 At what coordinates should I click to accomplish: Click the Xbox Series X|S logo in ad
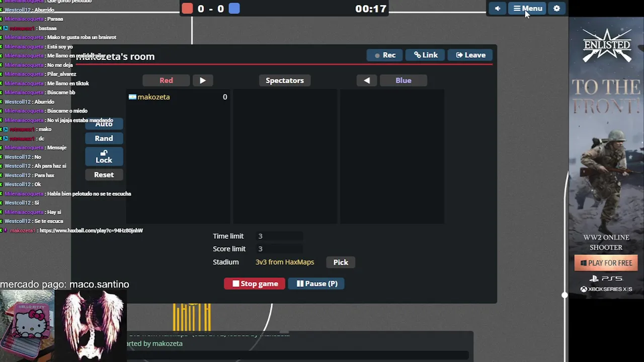click(x=606, y=289)
